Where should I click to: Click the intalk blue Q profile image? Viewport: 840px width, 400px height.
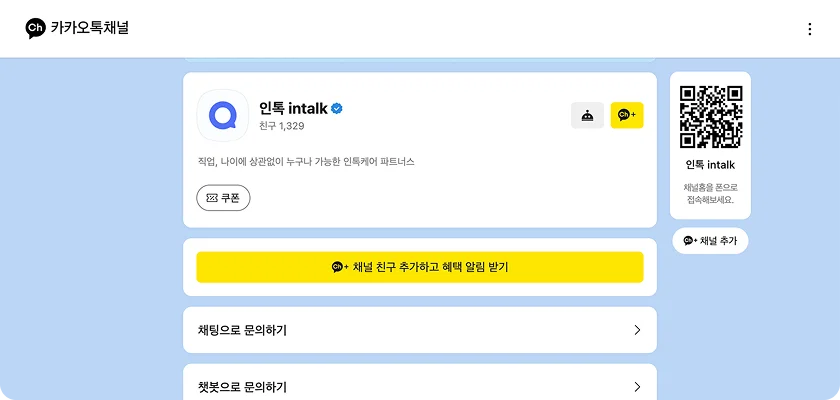[222, 116]
